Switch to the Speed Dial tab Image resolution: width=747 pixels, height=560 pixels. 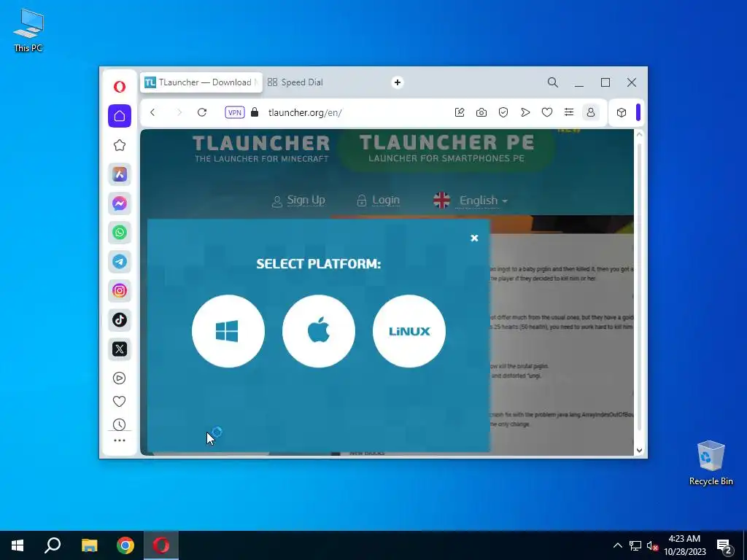pyautogui.click(x=295, y=82)
